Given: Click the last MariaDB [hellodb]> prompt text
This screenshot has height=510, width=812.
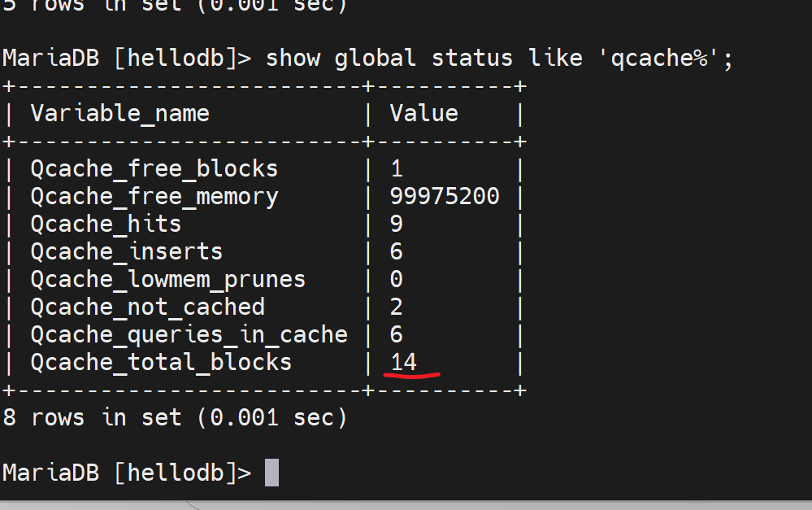Looking at the screenshot, I should (x=127, y=473).
